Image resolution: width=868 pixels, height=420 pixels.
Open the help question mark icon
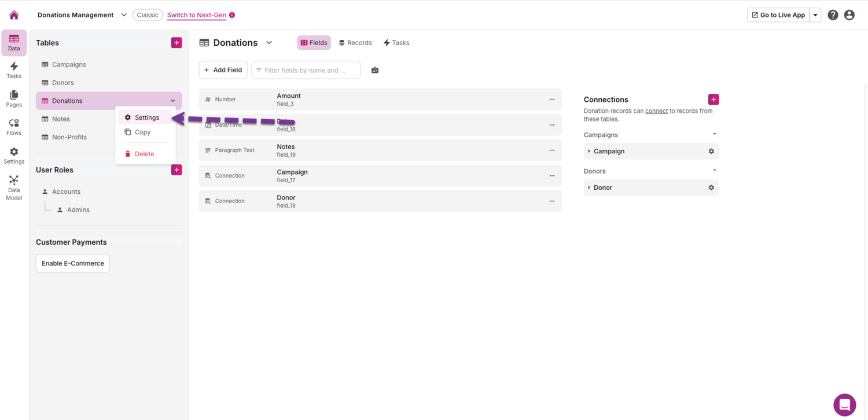pyautogui.click(x=833, y=14)
